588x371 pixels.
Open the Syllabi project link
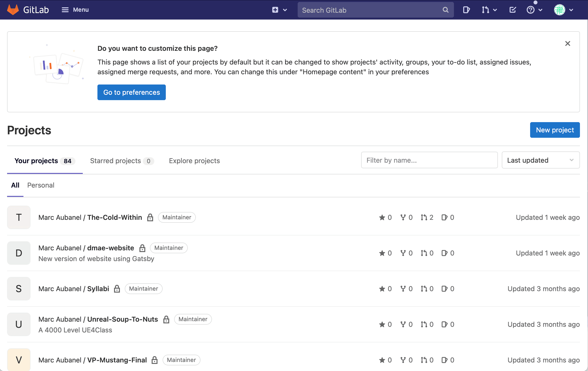[74, 289]
